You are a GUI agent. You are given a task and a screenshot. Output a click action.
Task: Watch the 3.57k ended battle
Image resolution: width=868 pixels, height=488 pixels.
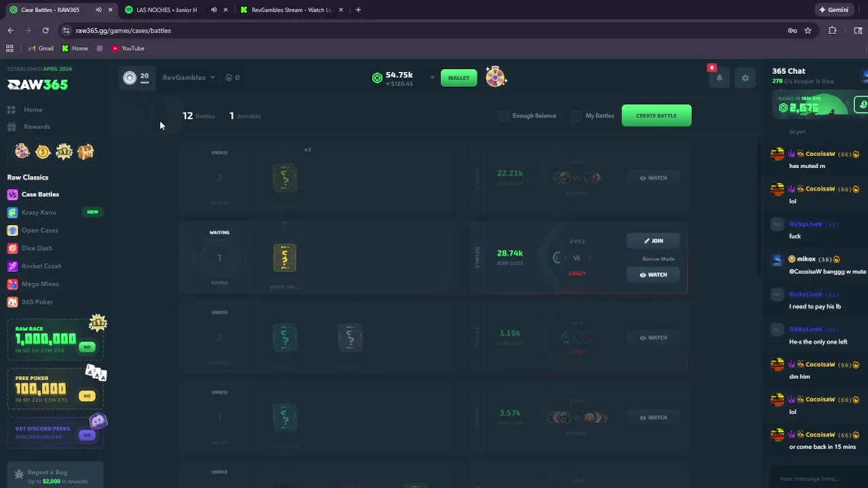653,418
